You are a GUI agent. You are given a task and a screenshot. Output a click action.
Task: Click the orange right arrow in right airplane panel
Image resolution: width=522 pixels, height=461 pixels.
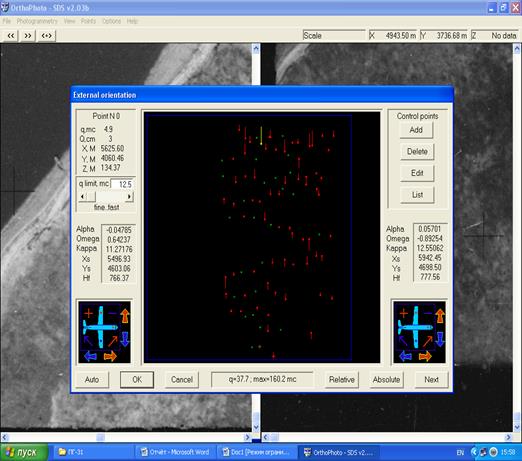tap(425, 356)
